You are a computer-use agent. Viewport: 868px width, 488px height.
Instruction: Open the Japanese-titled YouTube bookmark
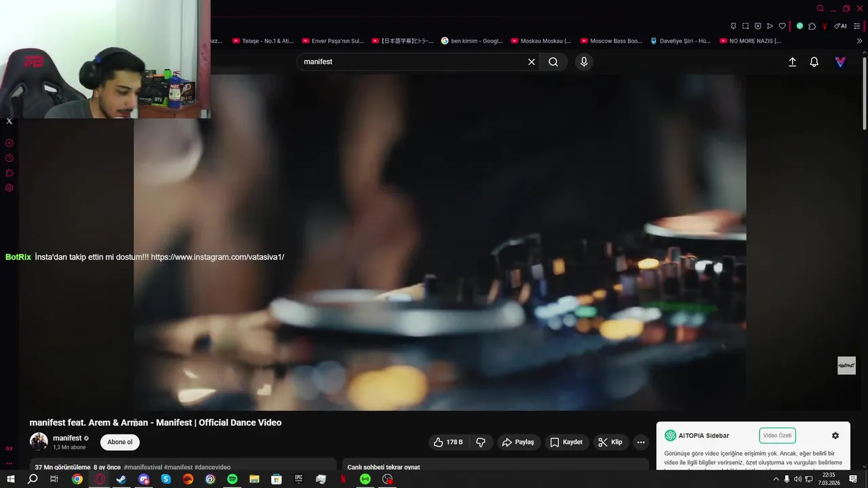(x=403, y=41)
